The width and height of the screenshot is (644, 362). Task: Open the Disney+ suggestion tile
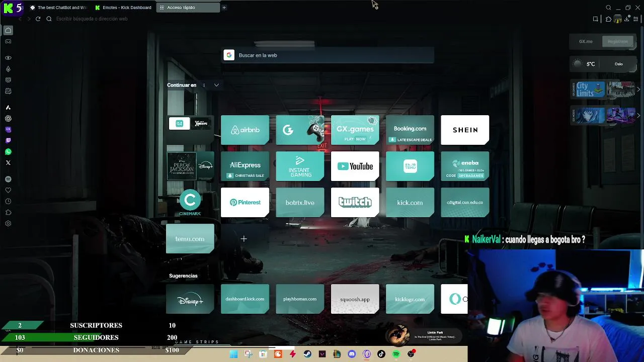(x=190, y=299)
